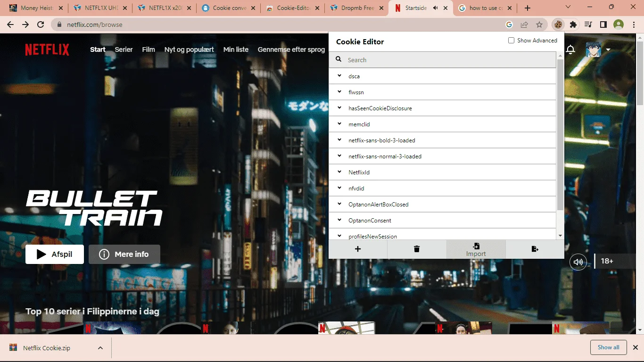Open Chrome profile avatar in toolbar

[x=619, y=25]
